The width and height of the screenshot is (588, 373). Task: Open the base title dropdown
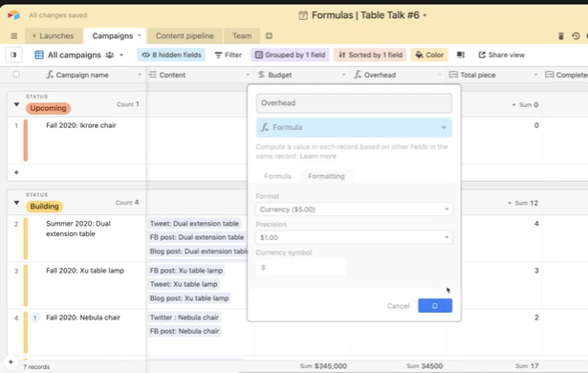425,15
